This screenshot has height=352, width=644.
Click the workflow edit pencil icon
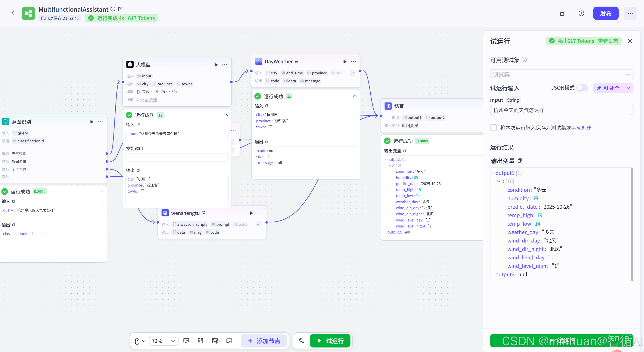pos(120,9)
